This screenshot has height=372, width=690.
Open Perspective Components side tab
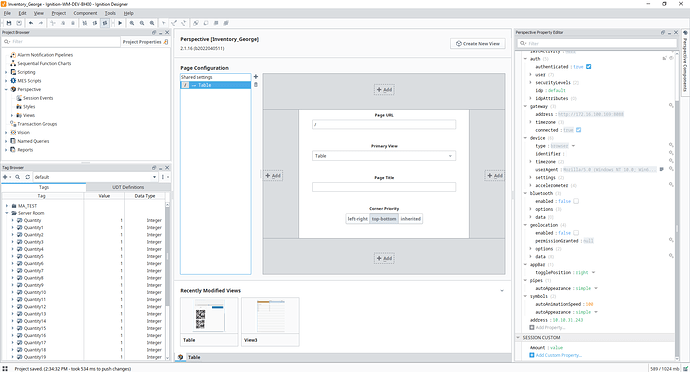click(685, 62)
